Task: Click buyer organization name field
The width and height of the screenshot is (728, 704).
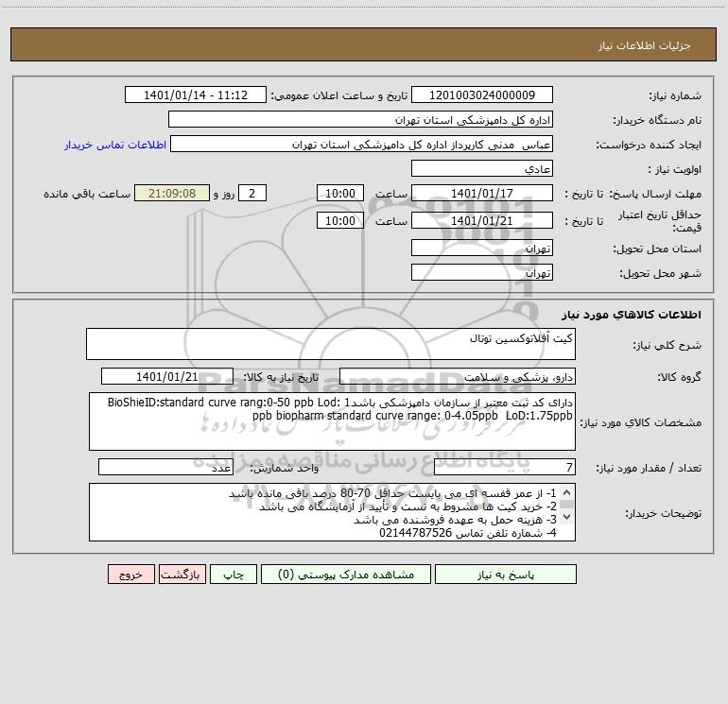Action: [360, 120]
